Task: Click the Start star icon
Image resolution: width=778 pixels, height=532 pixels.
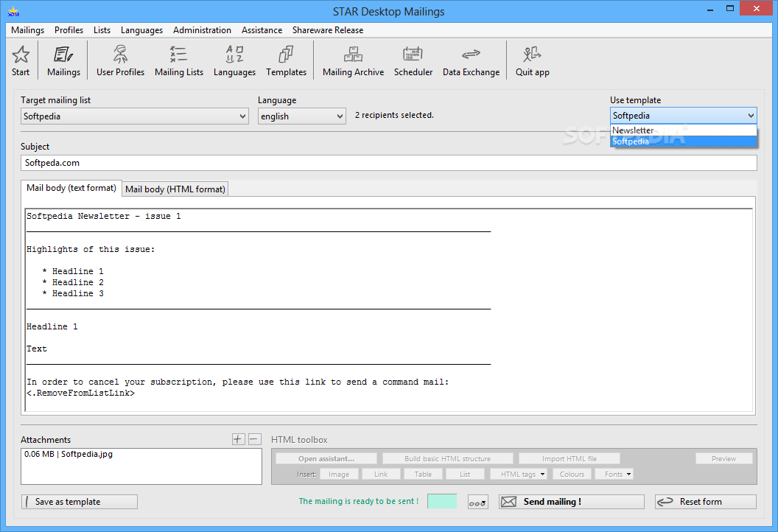Action: click(21, 55)
